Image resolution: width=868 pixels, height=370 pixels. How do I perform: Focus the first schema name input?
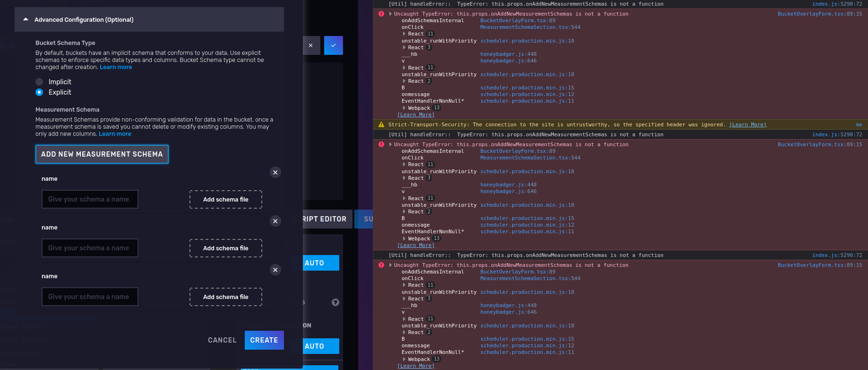90,199
